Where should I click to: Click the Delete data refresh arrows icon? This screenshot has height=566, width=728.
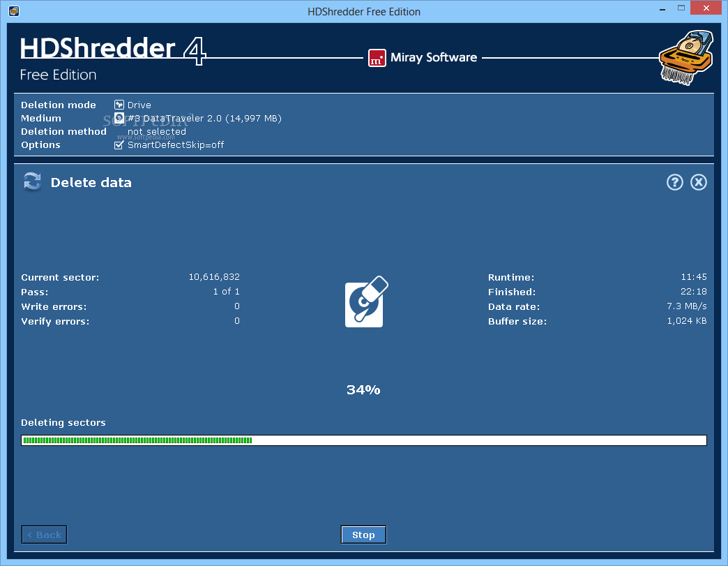pyautogui.click(x=33, y=181)
